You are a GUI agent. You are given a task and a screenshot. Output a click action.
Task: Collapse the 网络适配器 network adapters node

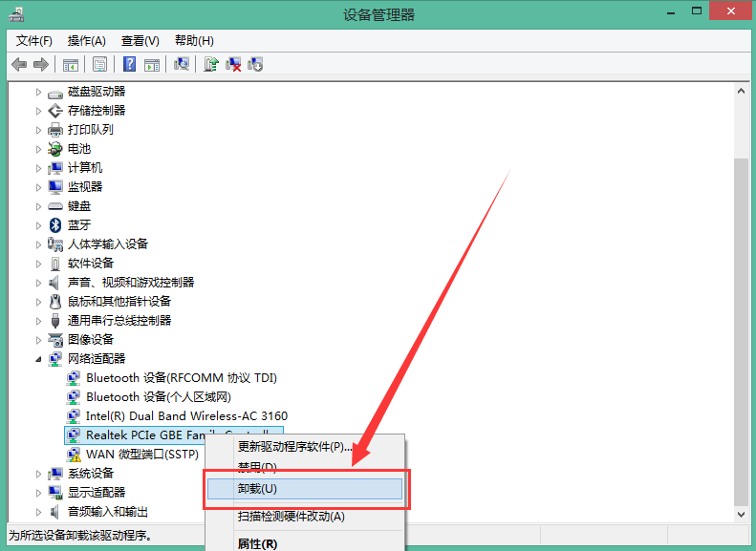[39, 359]
